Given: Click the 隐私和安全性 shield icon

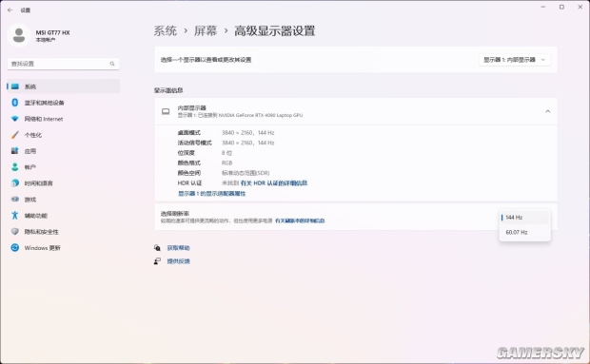Looking at the screenshot, I should [x=15, y=231].
